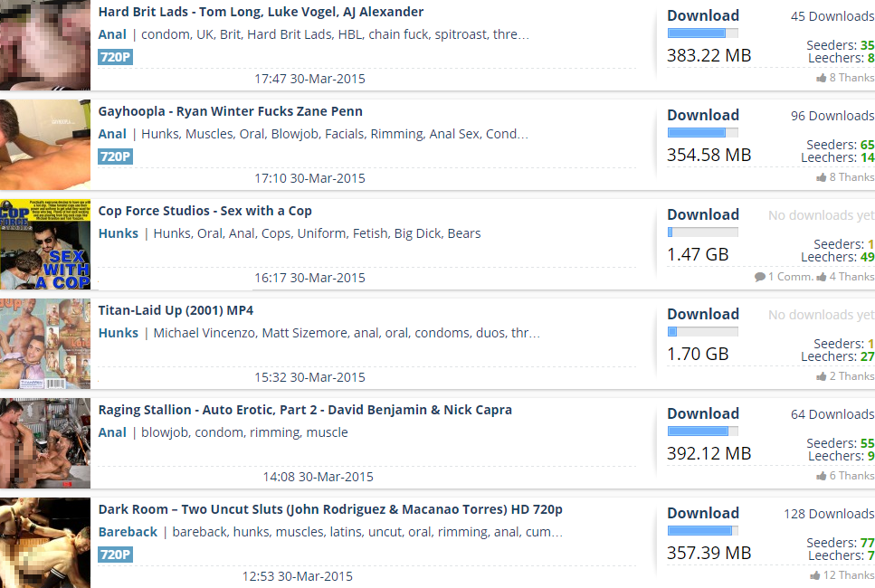Download the 1.70 GB torrent
Viewport: 875px width, 588px height.
[x=703, y=314]
